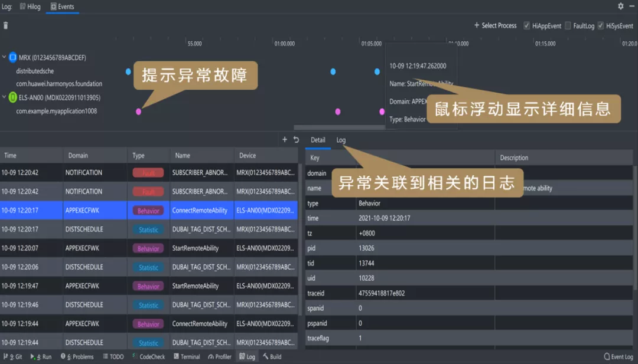The width and height of the screenshot is (638, 364).
Task: Open the Terminal tool window
Action: point(187,357)
